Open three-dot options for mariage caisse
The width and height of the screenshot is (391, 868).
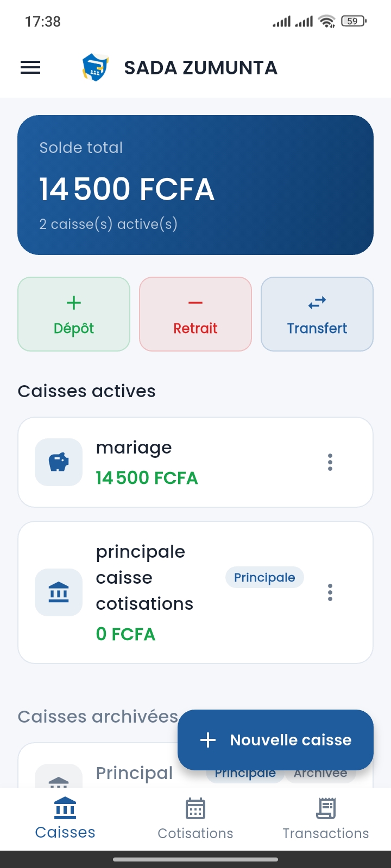click(330, 462)
